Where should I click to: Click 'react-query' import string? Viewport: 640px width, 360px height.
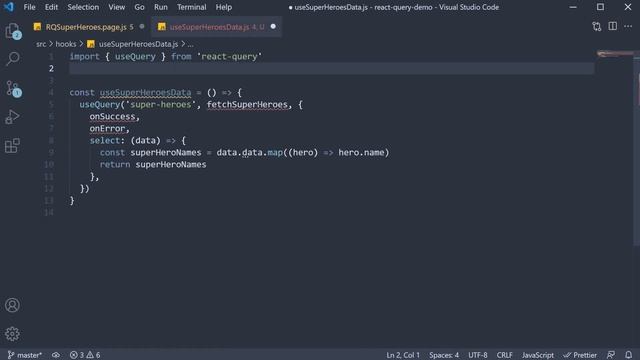coord(229,57)
